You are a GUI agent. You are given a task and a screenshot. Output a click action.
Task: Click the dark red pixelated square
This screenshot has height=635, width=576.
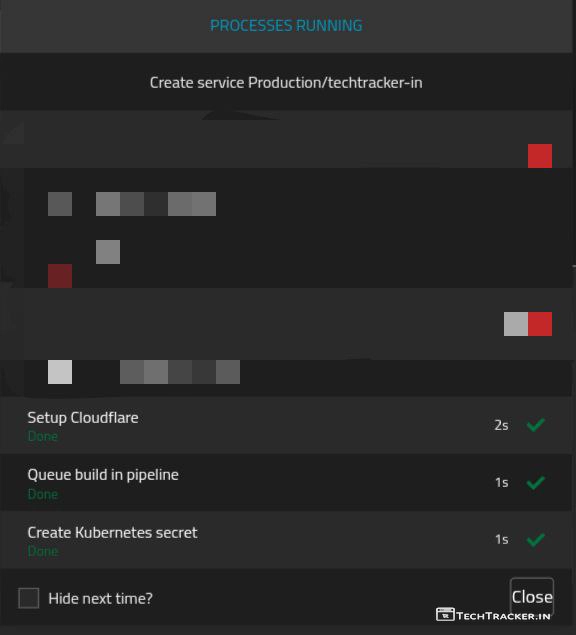pos(60,276)
